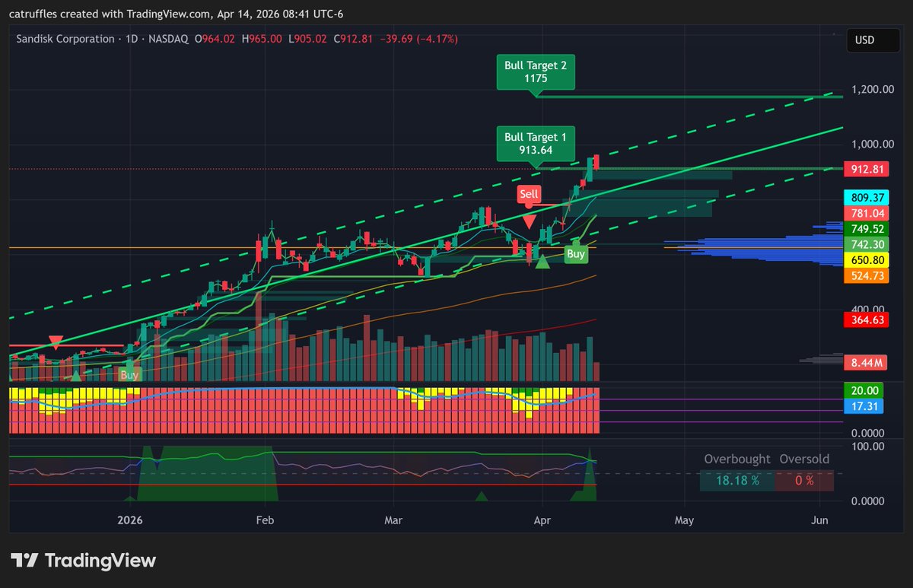The width and height of the screenshot is (913, 588).
Task: Click the faded Buy label near 2026
Action: point(129,374)
